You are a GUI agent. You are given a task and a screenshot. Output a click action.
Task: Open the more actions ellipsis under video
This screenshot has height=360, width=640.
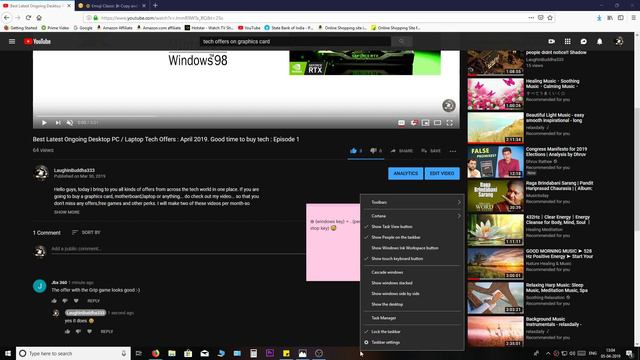coord(453,151)
